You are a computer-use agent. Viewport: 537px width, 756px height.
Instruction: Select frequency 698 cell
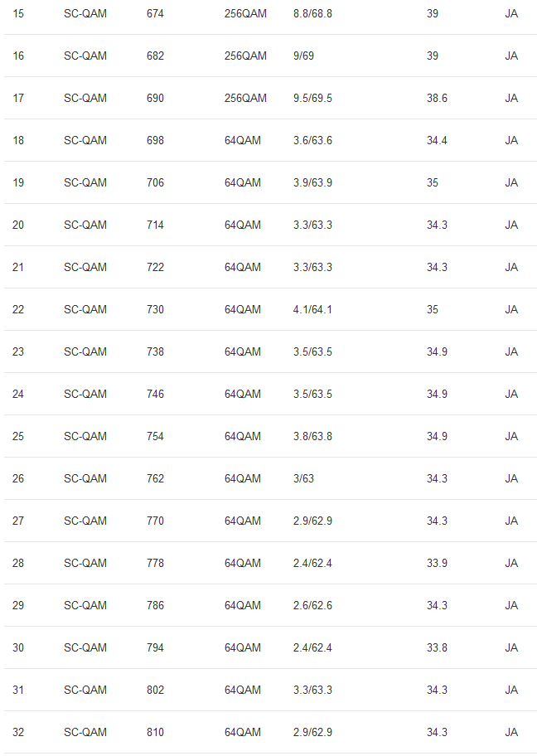(155, 140)
